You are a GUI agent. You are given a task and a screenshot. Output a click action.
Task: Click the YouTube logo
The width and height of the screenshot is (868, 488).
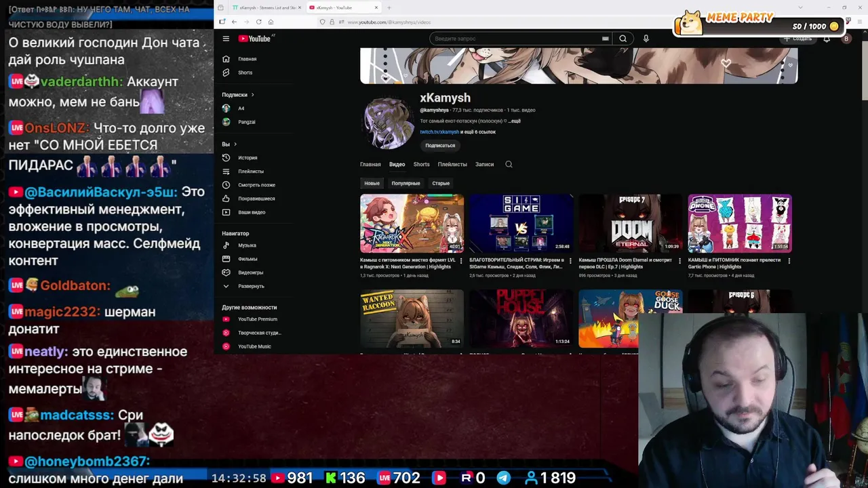point(255,39)
